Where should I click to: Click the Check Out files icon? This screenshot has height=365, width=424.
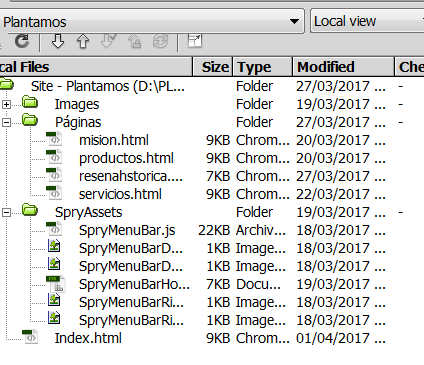coord(108,42)
